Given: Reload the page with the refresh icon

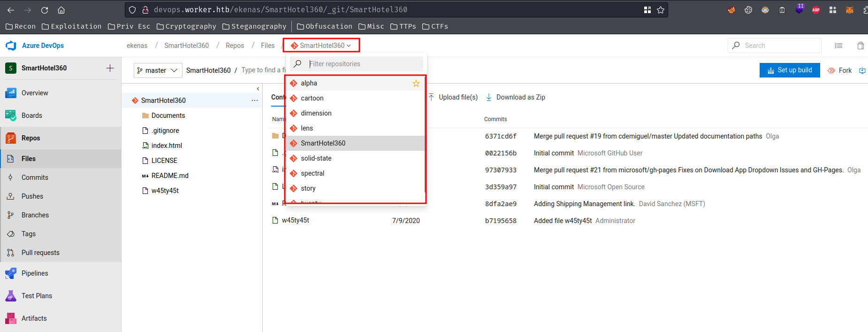Looking at the screenshot, I should (x=45, y=10).
